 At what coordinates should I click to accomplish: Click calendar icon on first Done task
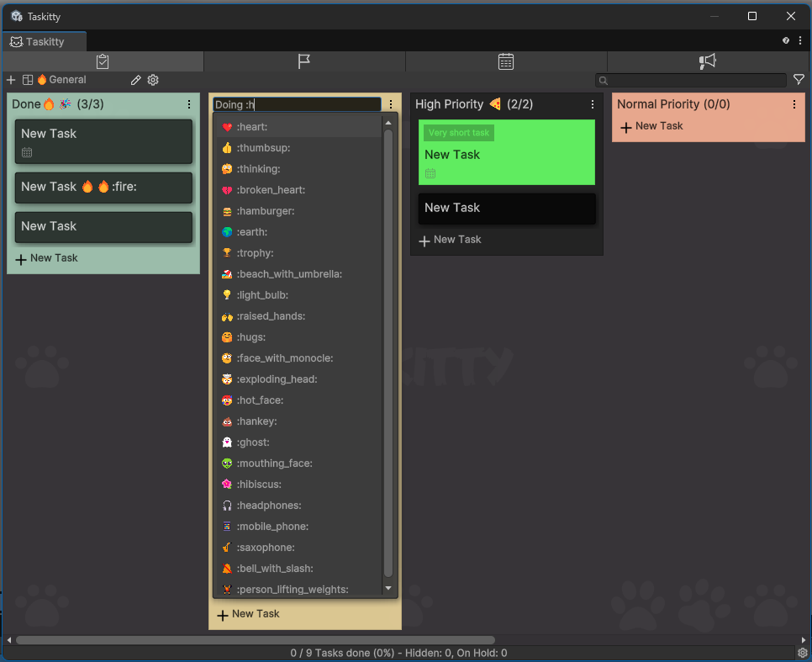(27, 152)
